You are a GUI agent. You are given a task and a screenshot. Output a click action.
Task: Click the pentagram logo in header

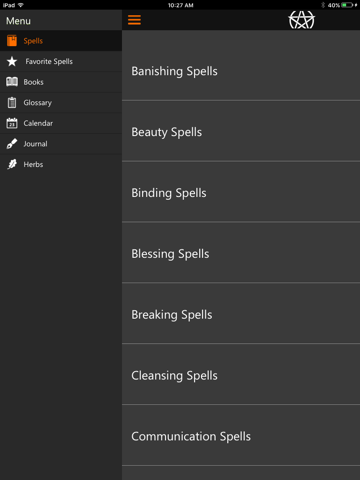[x=301, y=20]
